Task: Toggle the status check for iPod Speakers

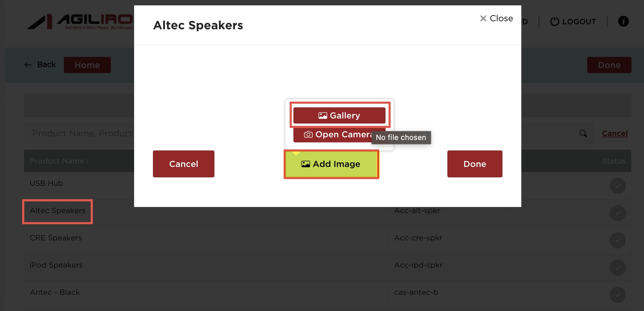Action: pos(618,268)
